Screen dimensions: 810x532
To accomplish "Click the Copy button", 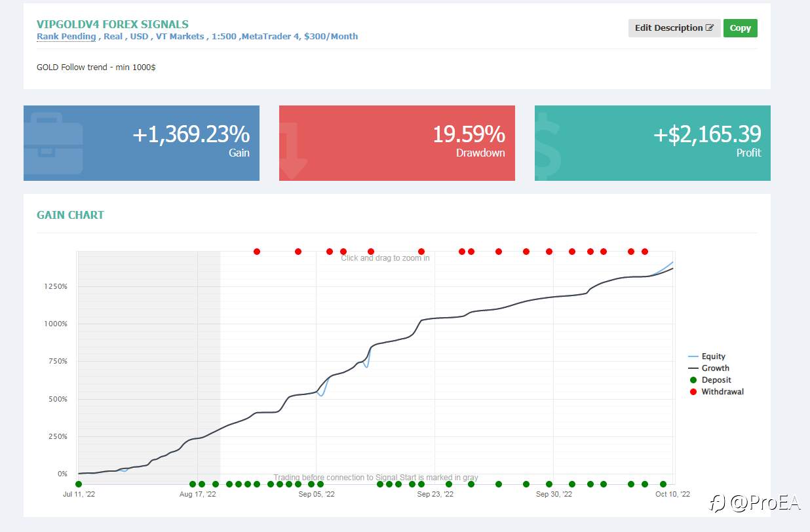I will [x=741, y=28].
